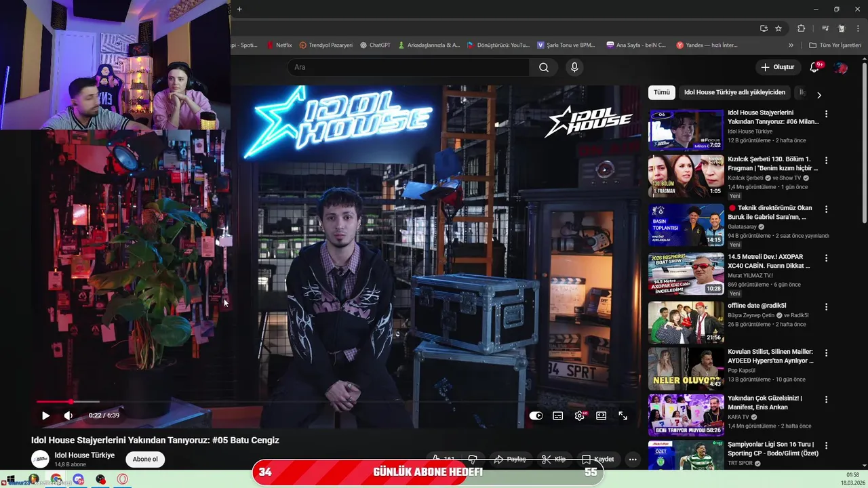Open options for 'offline date @radik5l' video
This screenshot has height=488, width=868.
pyautogui.click(x=826, y=307)
